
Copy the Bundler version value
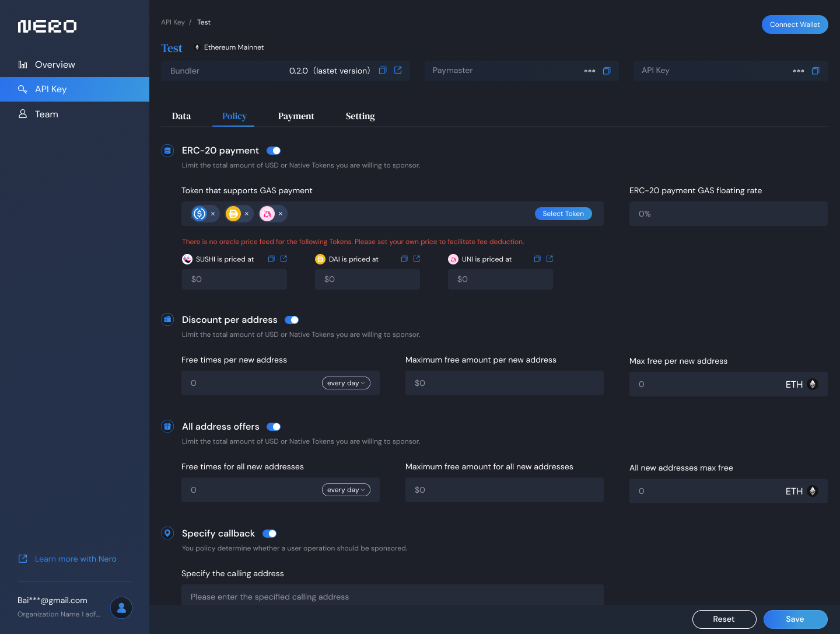(x=383, y=70)
